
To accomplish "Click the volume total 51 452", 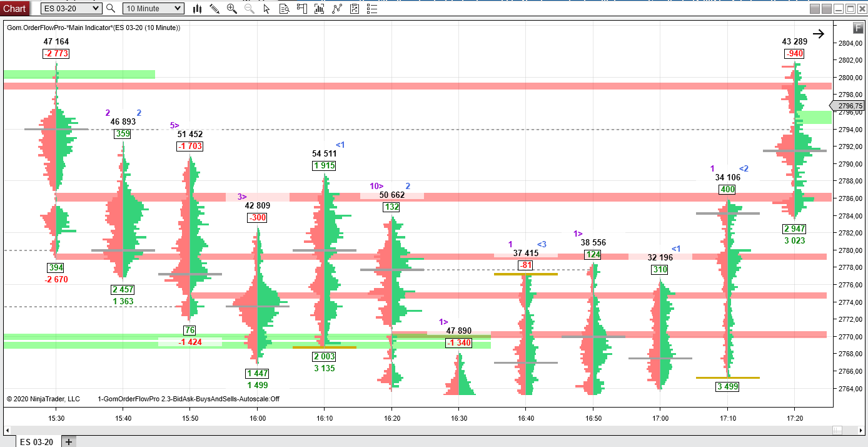I will coord(190,134).
